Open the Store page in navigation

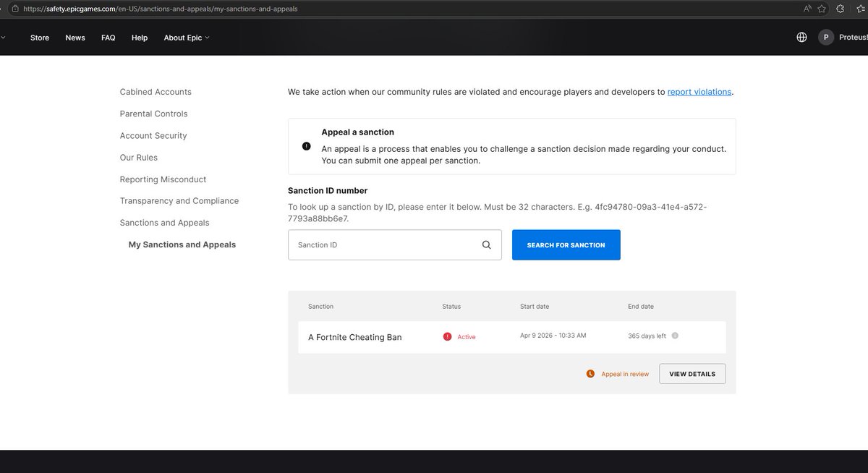(x=40, y=38)
